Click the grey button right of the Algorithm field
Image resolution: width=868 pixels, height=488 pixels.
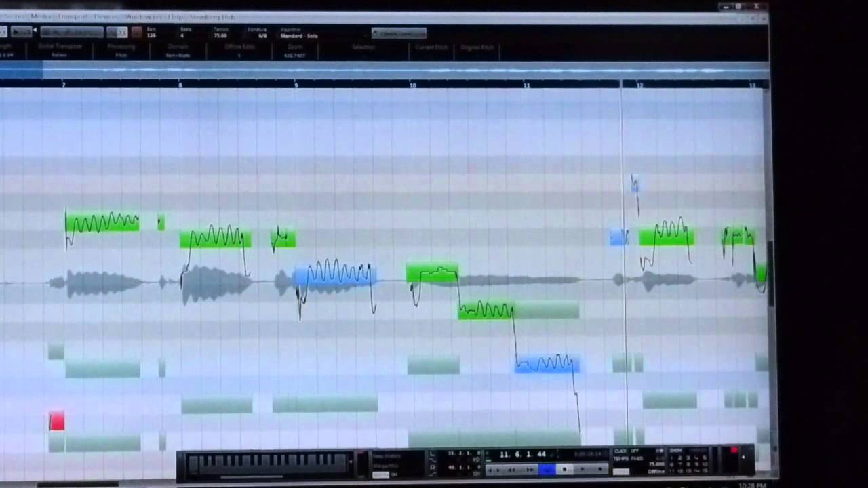point(399,33)
